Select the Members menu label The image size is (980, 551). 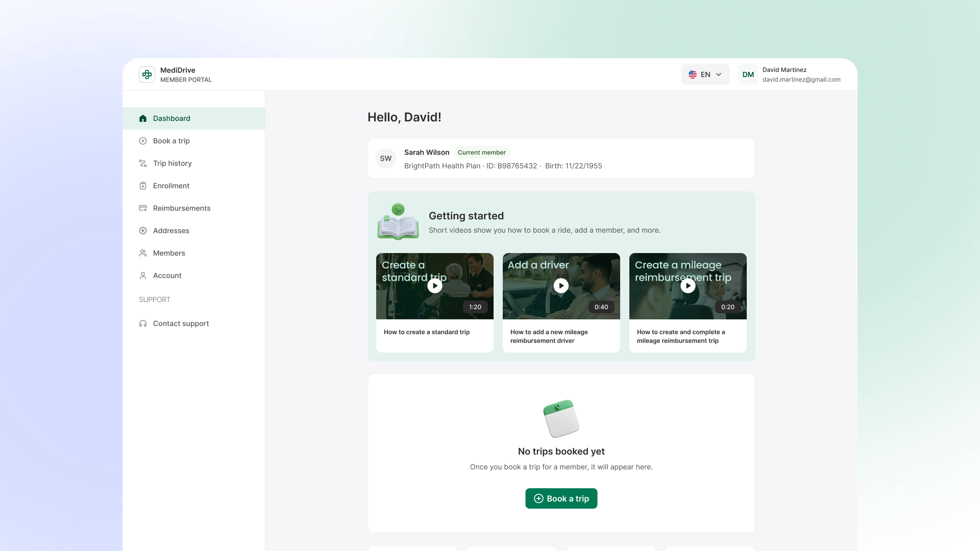pyautogui.click(x=169, y=253)
